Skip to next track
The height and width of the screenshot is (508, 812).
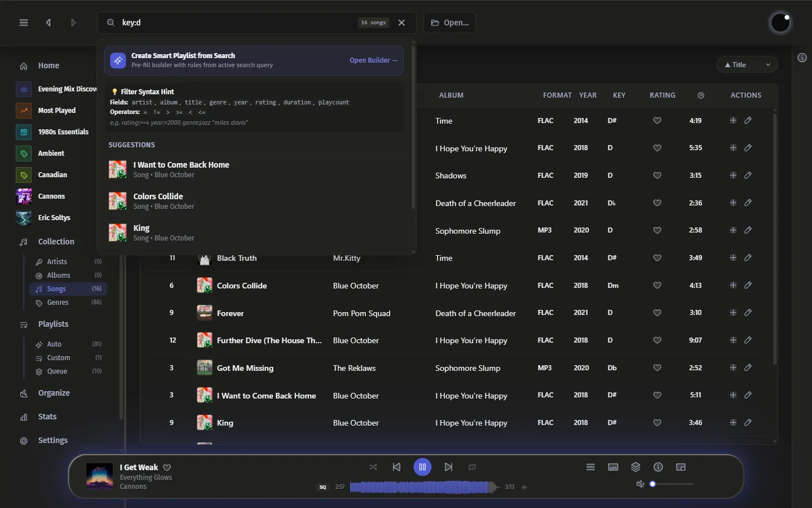tap(448, 467)
